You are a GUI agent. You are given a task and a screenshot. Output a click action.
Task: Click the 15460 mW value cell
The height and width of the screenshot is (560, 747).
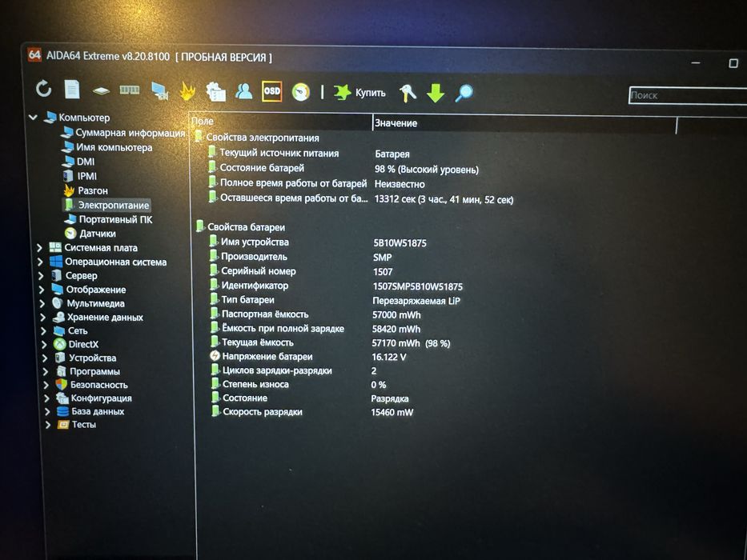point(392,412)
